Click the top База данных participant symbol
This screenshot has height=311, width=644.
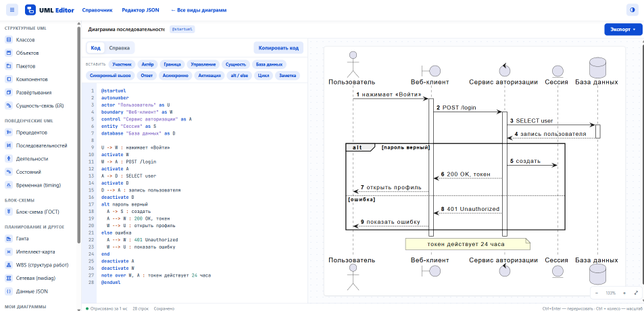coord(597,66)
